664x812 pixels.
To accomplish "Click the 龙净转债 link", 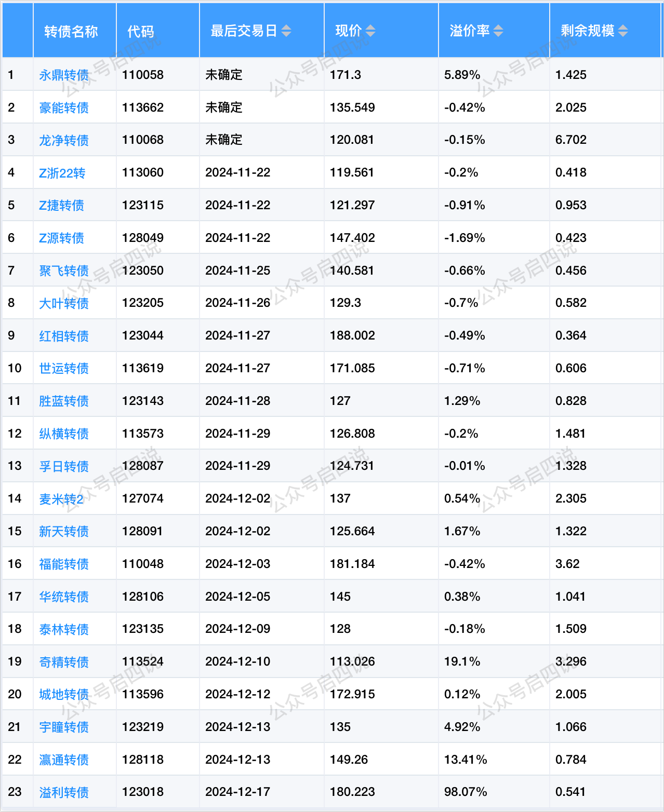I will (64, 140).
